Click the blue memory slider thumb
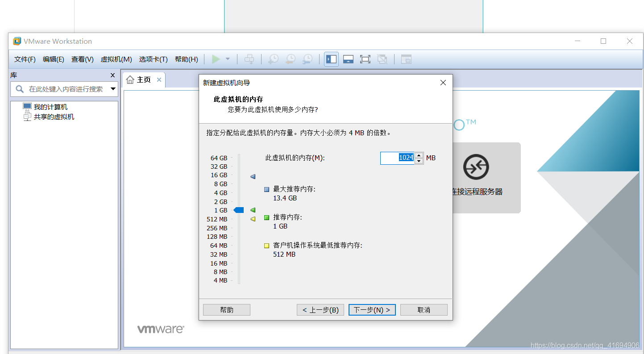Viewport: 644px width, 354px height. pyautogui.click(x=239, y=210)
